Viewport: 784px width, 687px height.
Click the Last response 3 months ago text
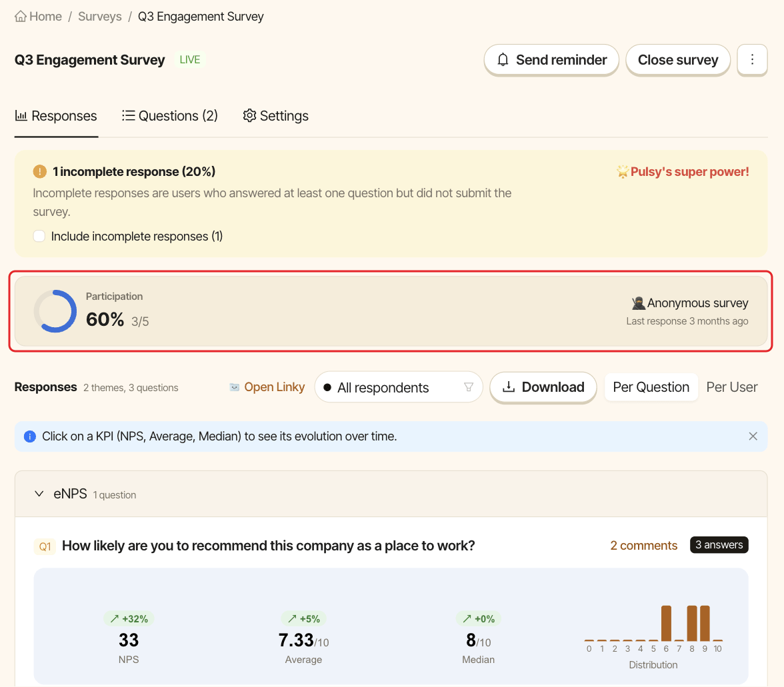(x=687, y=321)
